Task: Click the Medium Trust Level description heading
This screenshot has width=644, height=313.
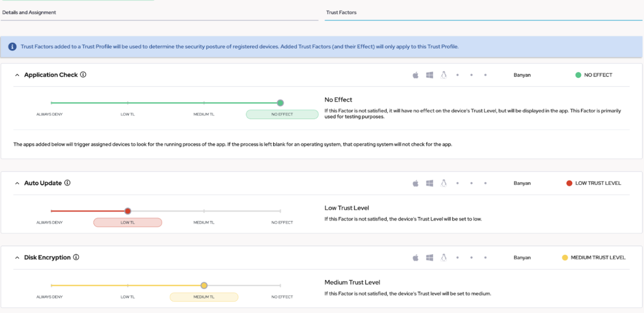Action: coord(352,283)
